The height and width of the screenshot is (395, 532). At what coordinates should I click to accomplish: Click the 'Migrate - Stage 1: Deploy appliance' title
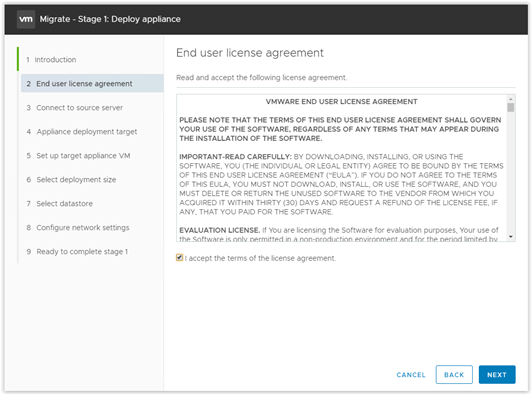point(110,19)
